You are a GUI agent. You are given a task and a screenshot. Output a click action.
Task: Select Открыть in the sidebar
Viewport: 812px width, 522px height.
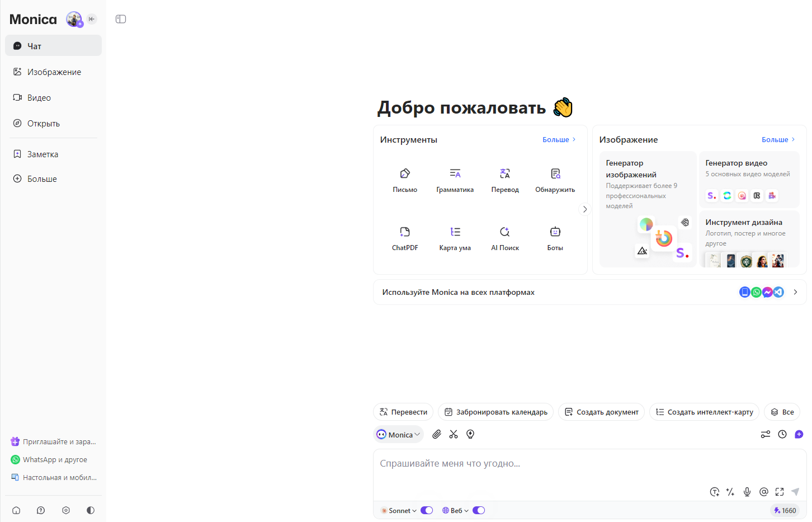(x=54, y=123)
